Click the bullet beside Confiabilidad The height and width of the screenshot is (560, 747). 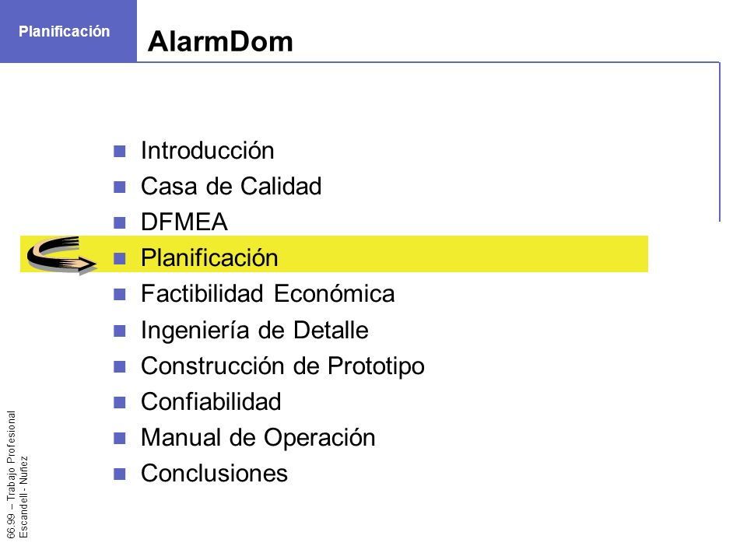[120, 402]
